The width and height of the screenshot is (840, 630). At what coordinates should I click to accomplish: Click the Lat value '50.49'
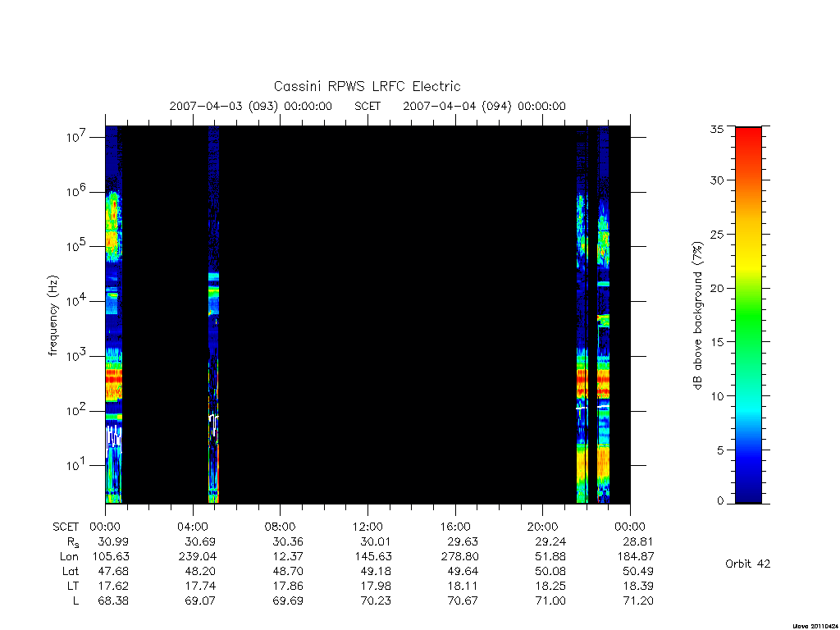coord(638,571)
